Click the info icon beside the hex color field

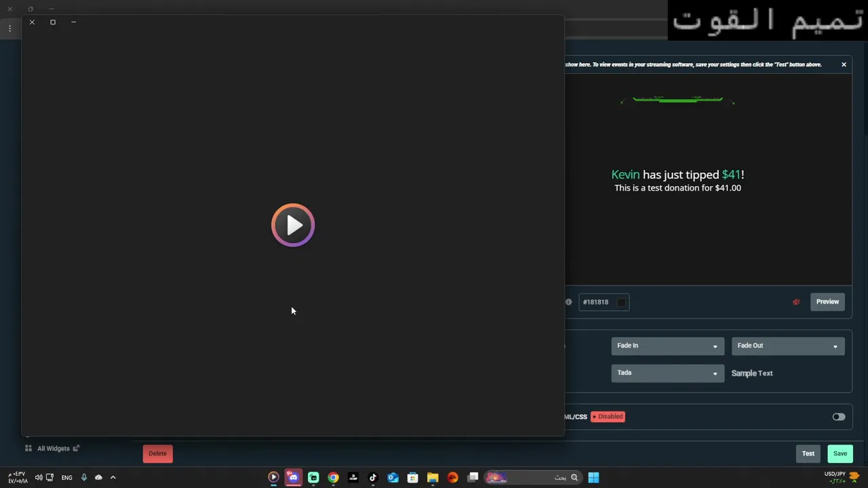(x=568, y=302)
